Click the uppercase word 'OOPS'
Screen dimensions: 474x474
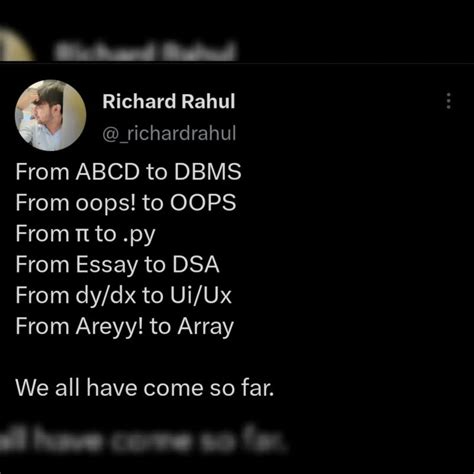pyautogui.click(x=203, y=203)
